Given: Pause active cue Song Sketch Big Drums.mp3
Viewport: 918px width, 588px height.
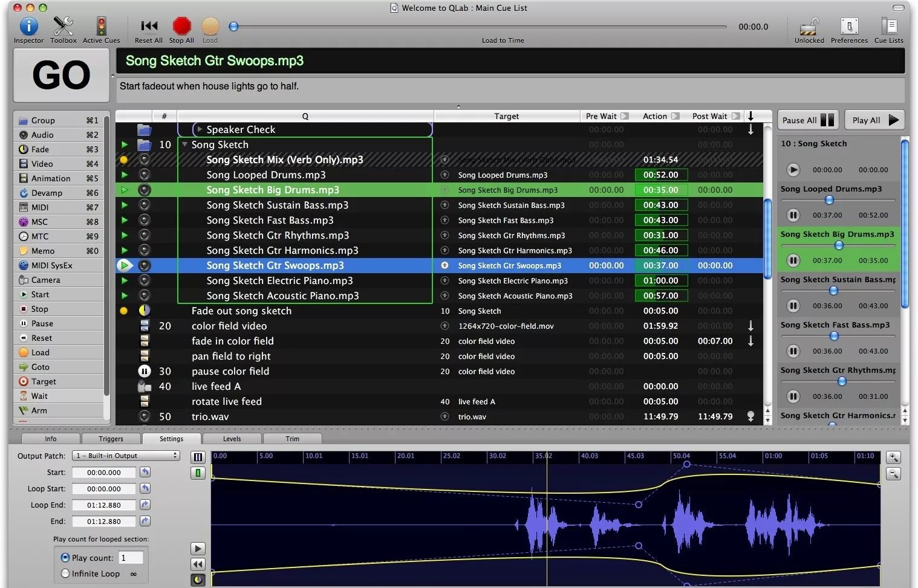Looking at the screenshot, I should pos(793,260).
